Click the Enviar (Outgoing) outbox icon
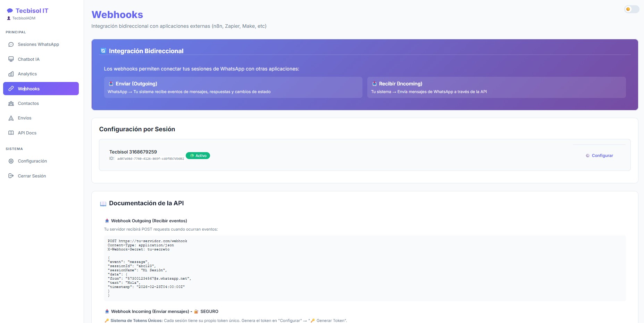Image resolution: width=644 pixels, height=323 pixels. [111, 84]
